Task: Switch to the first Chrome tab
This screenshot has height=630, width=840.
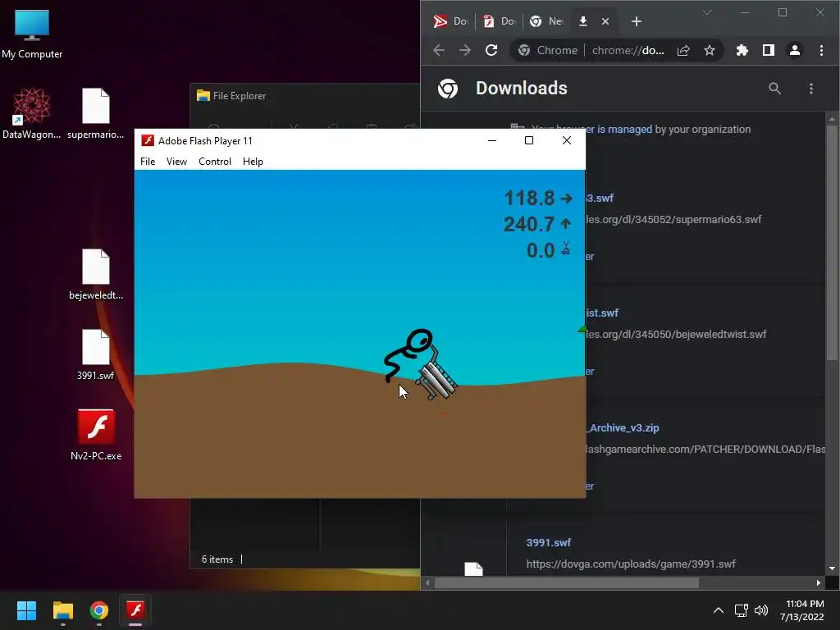Action: pos(450,21)
